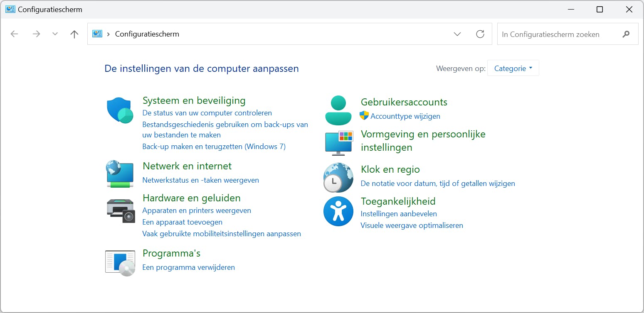This screenshot has height=313, width=644.
Task: Open the Klok en regio globe-clock icon
Action: (338, 177)
